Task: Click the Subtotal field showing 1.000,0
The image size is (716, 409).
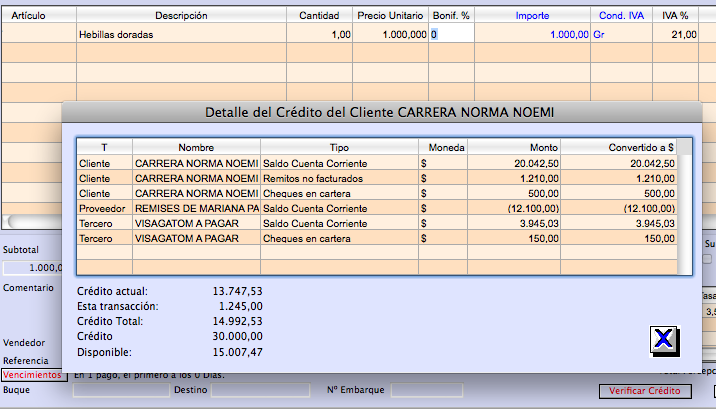Action: point(32,268)
